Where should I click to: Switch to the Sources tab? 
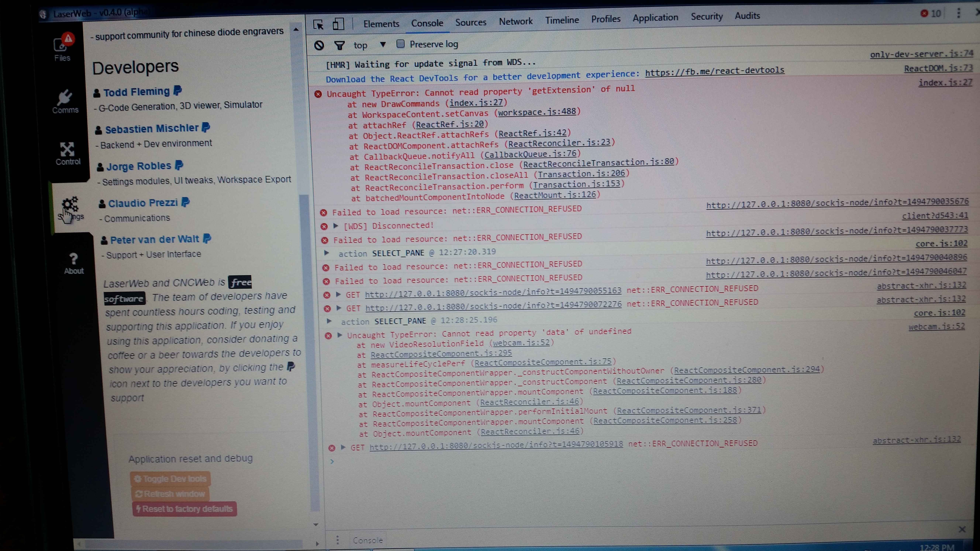pos(471,22)
